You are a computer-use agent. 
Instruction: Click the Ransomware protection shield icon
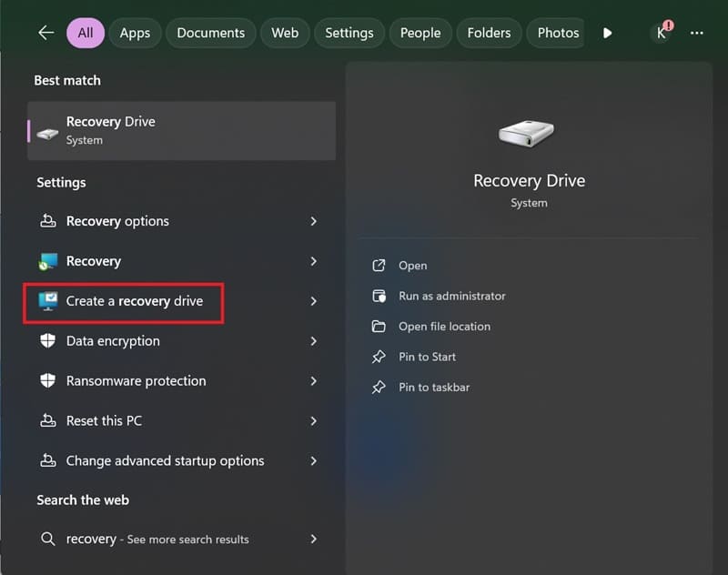(x=48, y=380)
